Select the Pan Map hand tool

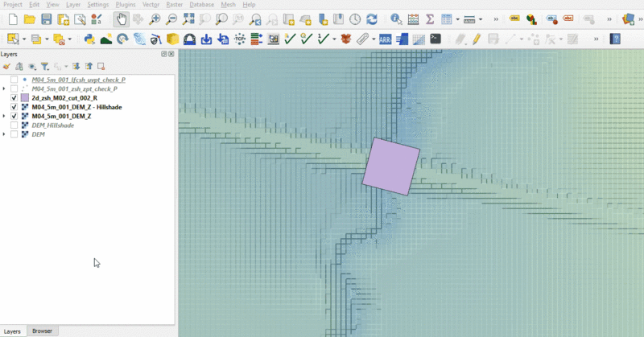121,18
